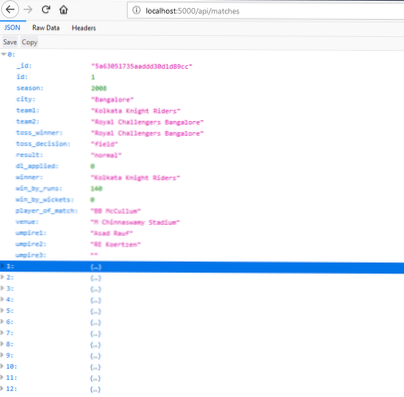Click the localhost:5000/api/matches address field
Image resolution: width=404 pixels, height=397 pixels.
266,11
